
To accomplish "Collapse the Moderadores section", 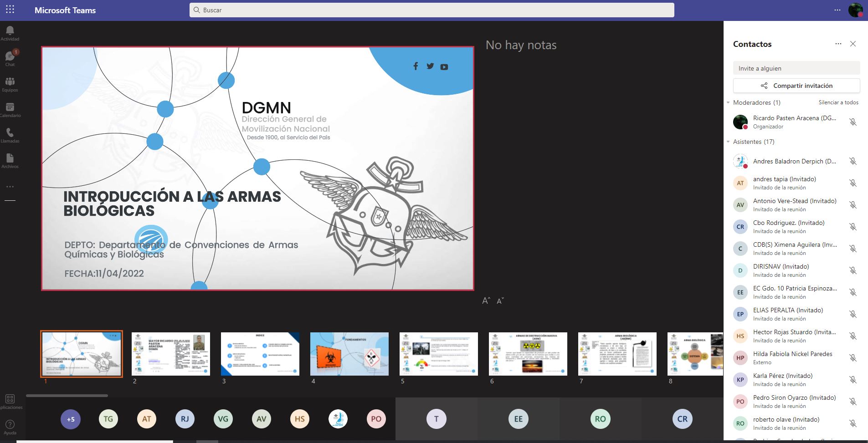I will 728,103.
